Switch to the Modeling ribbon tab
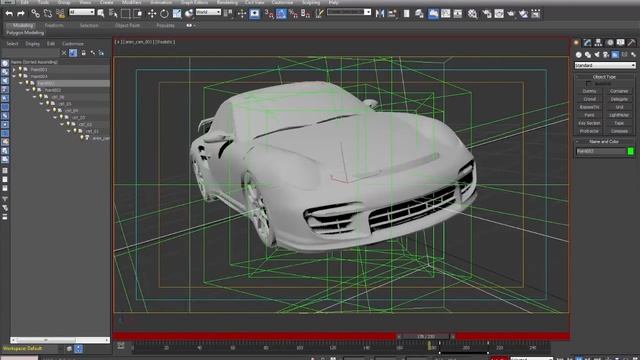This screenshot has width=640, height=360. pyautogui.click(x=23, y=25)
